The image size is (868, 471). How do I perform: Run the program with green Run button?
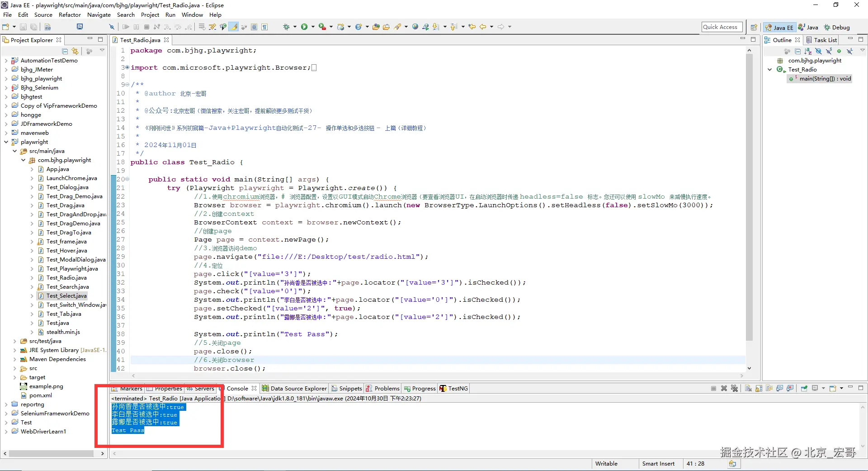pos(304,27)
